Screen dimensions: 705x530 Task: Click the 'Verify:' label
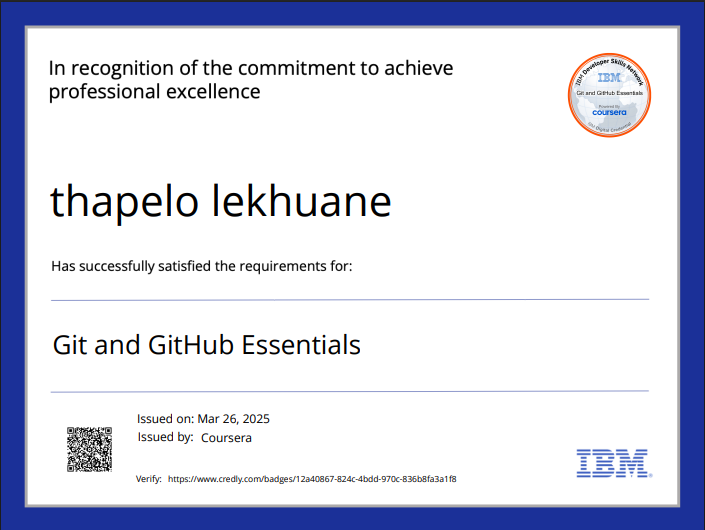(149, 480)
